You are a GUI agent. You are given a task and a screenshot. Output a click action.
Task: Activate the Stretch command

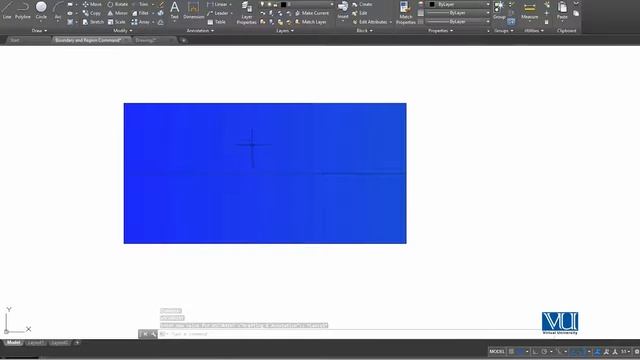[x=93, y=22]
